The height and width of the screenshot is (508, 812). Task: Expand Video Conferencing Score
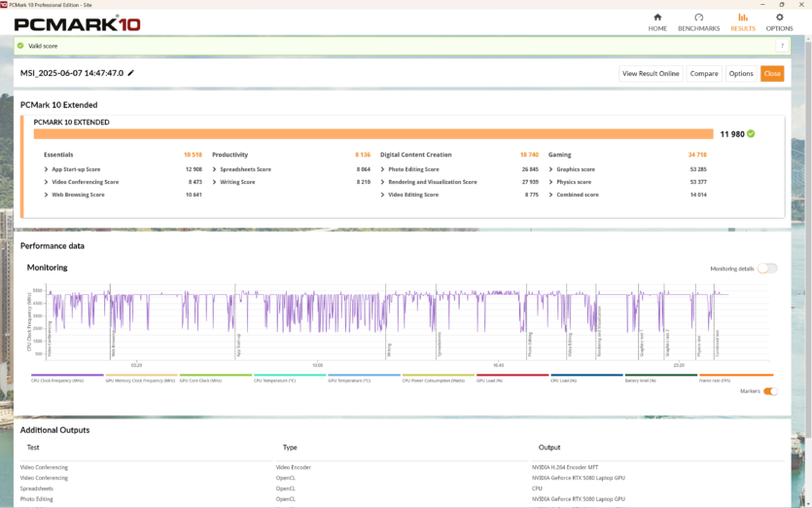pyautogui.click(x=46, y=182)
